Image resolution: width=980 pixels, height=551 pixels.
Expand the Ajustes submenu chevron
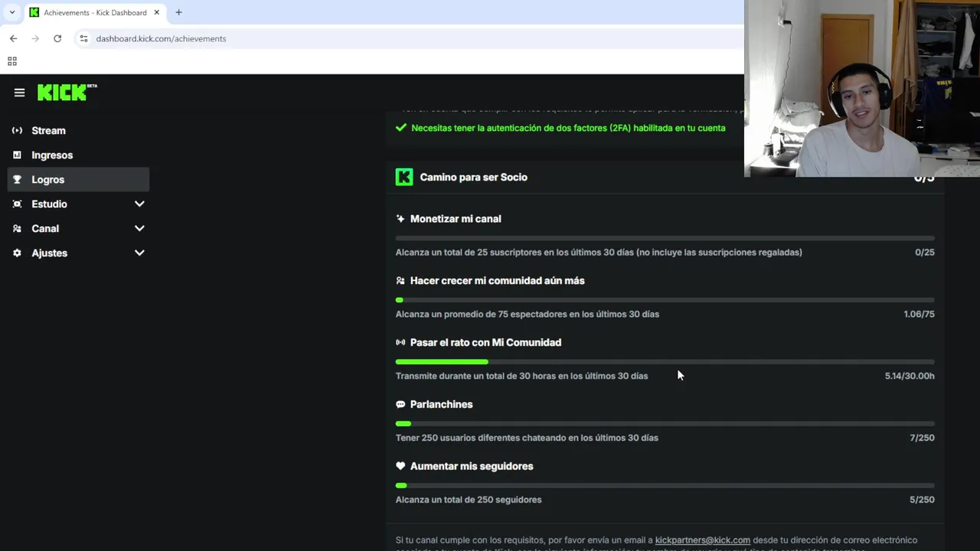click(139, 253)
